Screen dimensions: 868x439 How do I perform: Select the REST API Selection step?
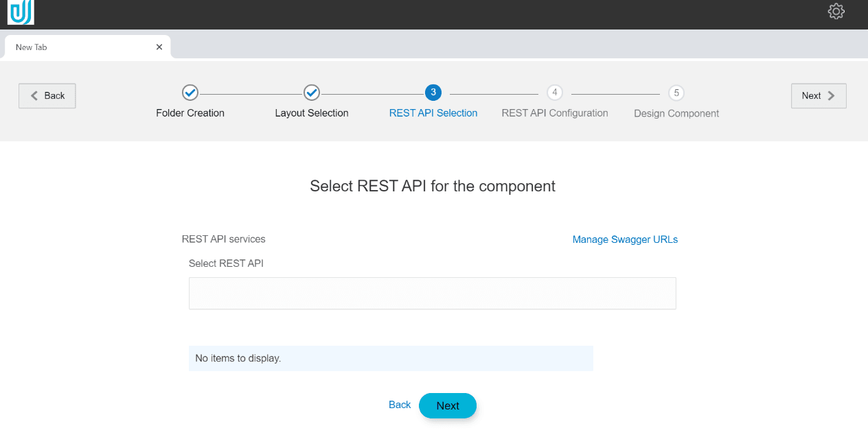tap(433, 112)
